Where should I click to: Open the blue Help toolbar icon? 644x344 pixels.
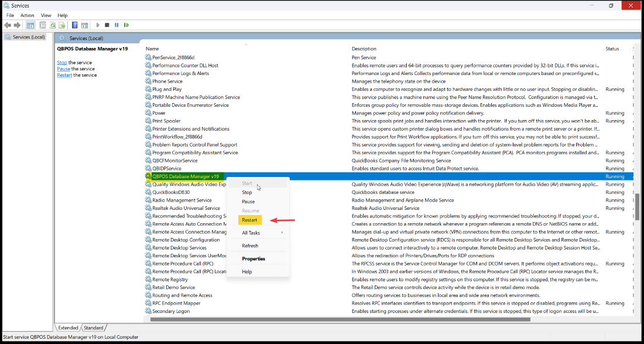click(75, 25)
